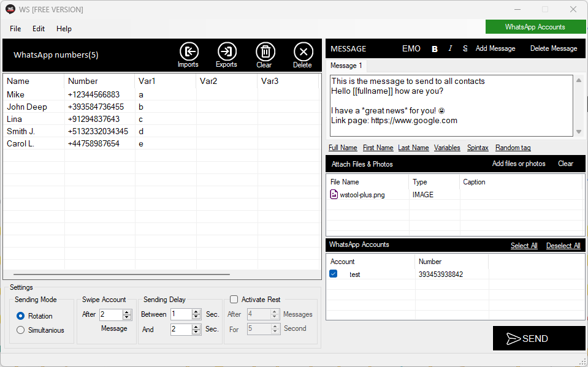This screenshot has width=588, height=367.
Task: Uncheck the test WhatsApp account
Action: 334,274
